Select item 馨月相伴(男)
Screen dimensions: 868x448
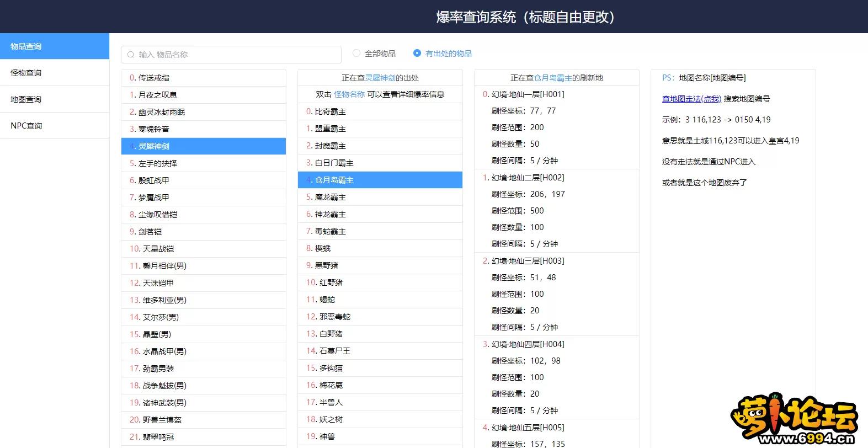(204, 266)
